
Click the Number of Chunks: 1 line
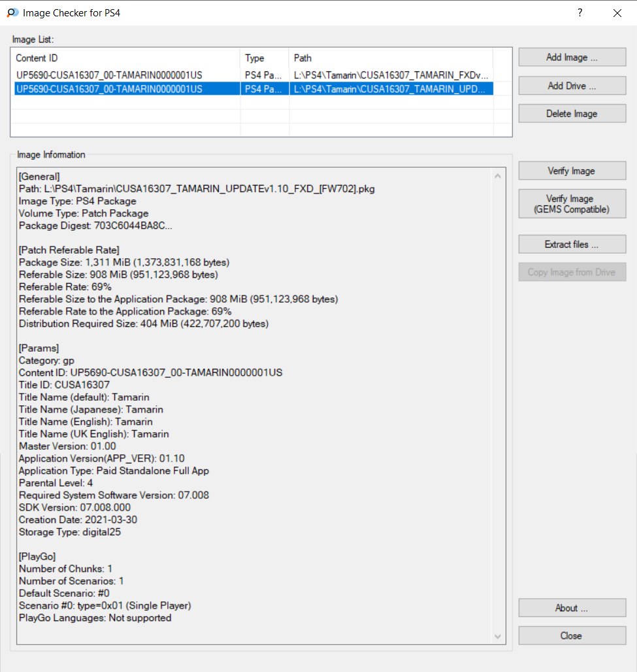click(65, 569)
